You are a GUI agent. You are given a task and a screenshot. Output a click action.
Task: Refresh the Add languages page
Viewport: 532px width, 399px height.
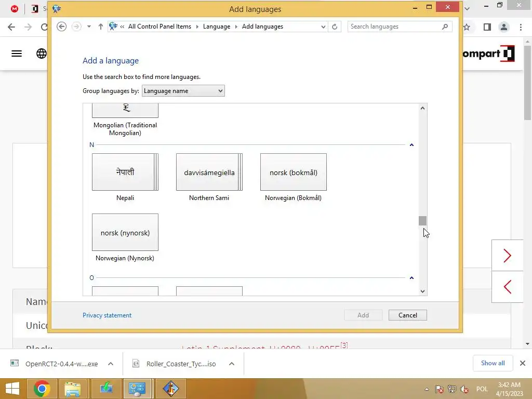pyautogui.click(x=335, y=26)
